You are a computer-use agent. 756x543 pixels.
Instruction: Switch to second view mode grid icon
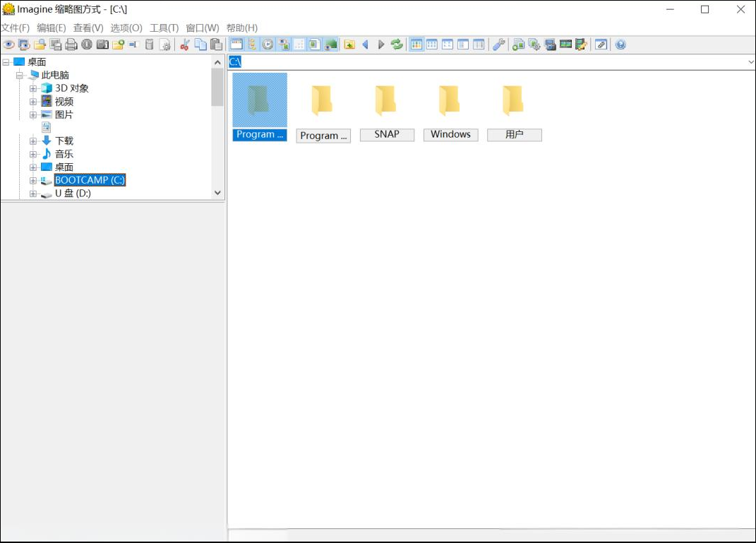[x=432, y=45]
